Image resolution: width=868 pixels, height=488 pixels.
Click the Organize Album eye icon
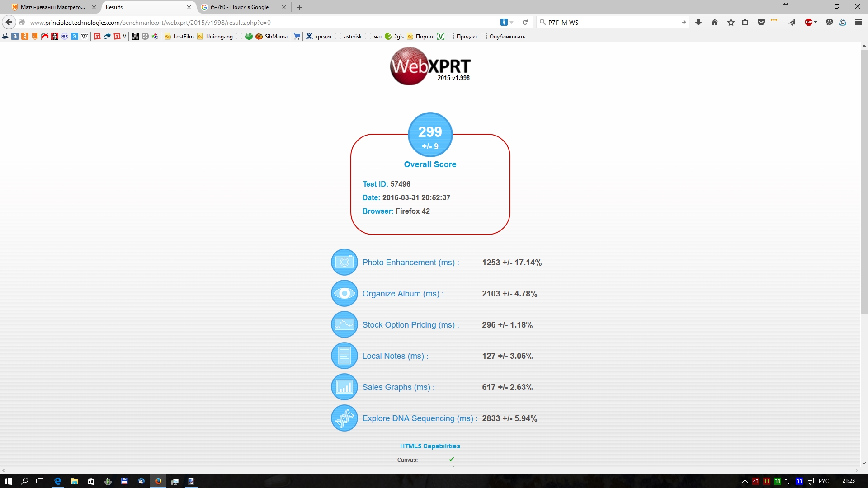[344, 293]
